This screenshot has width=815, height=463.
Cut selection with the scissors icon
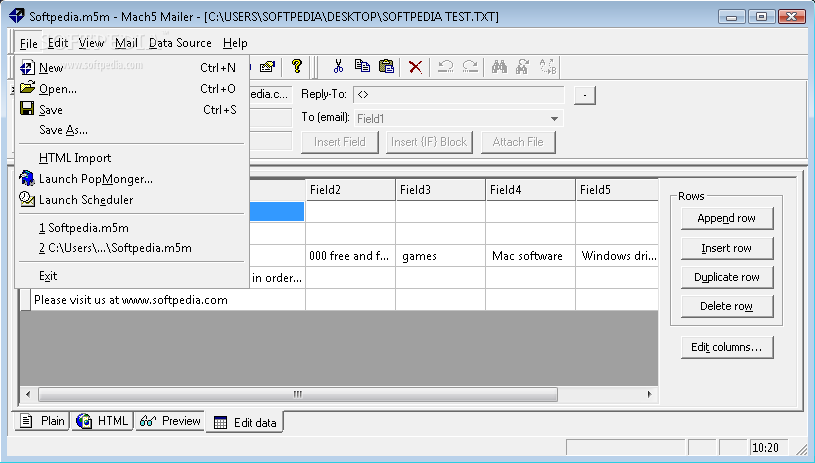[x=338, y=67]
